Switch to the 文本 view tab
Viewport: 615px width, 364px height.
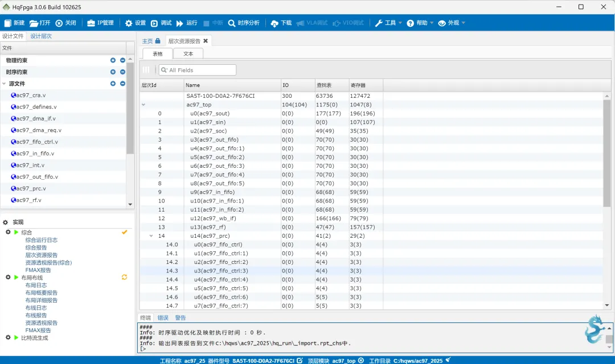[188, 53]
